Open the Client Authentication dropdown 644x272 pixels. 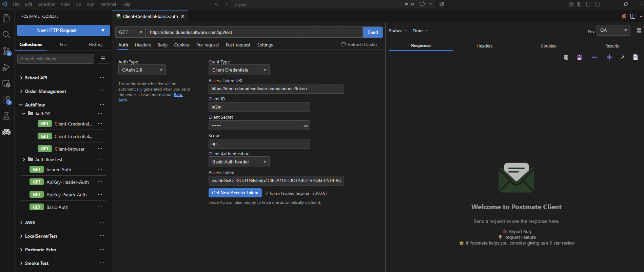239,162
